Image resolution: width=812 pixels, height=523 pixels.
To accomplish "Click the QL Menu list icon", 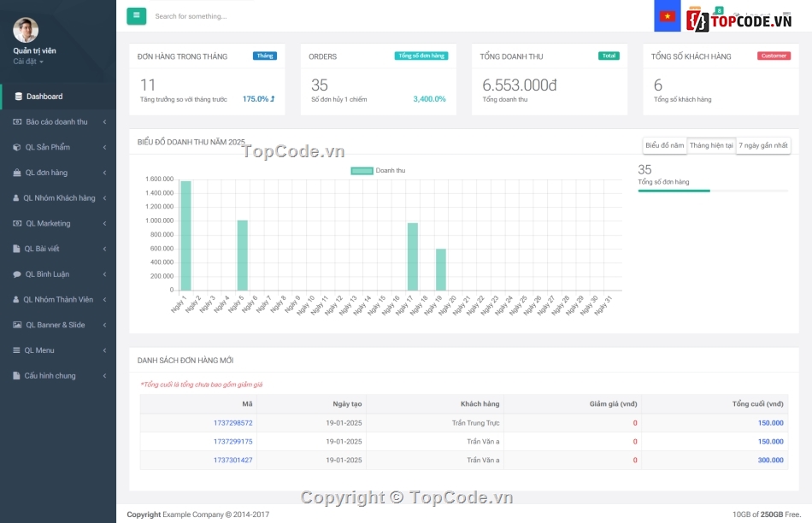I will click(x=16, y=350).
